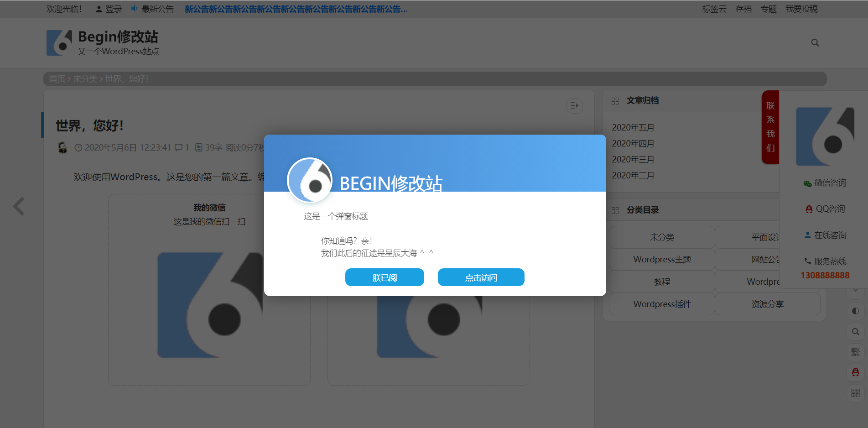Image resolution: width=868 pixels, height=428 pixels.
Task: Click the previous article left arrow
Action: click(x=19, y=206)
